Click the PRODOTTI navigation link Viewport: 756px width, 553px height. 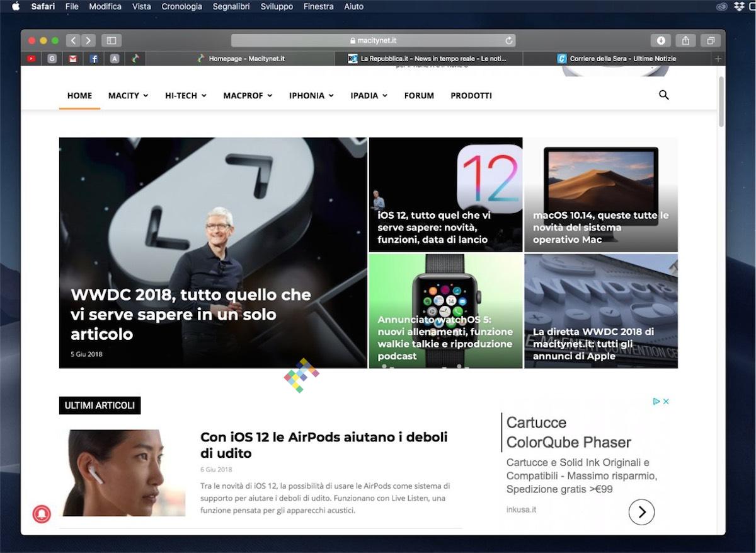tap(471, 96)
